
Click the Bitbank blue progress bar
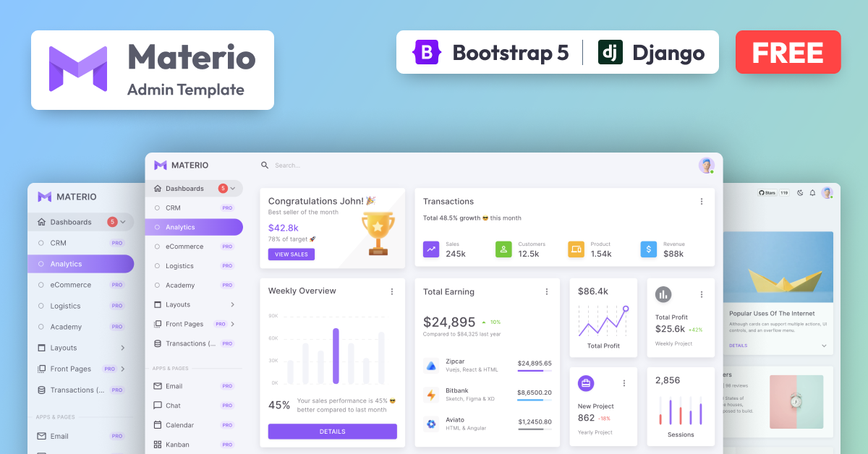click(x=535, y=400)
